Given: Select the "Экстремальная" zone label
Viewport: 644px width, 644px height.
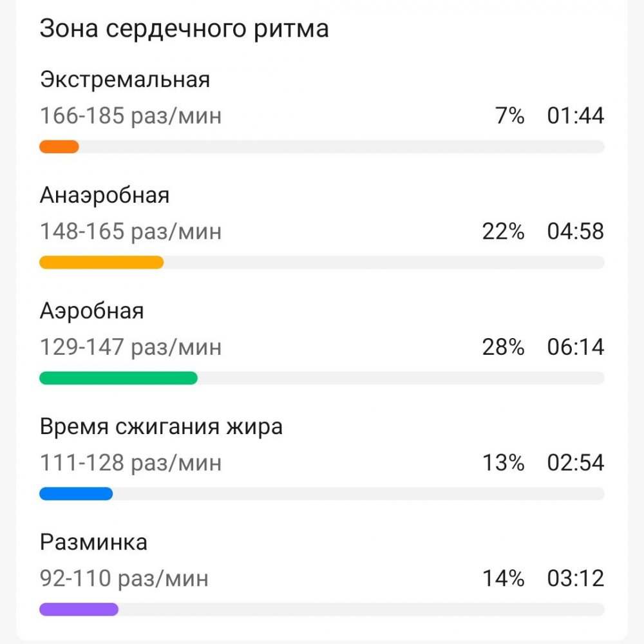Looking at the screenshot, I should 125,80.
